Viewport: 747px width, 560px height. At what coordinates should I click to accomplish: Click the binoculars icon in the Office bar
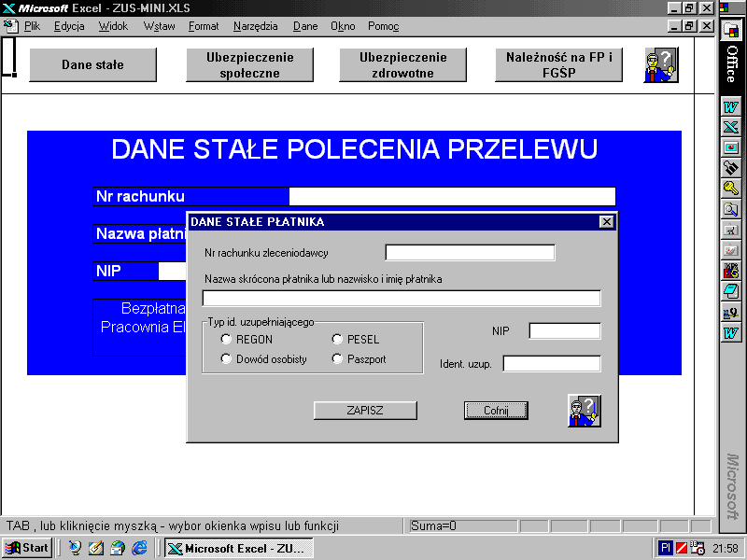pyautogui.click(x=731, y=168)
